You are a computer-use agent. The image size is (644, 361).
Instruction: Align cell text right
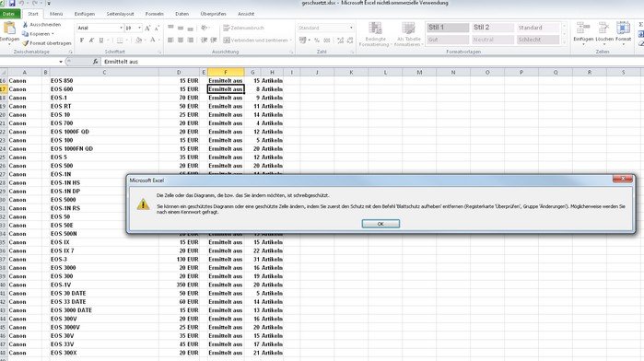click(x=190, y=41)
